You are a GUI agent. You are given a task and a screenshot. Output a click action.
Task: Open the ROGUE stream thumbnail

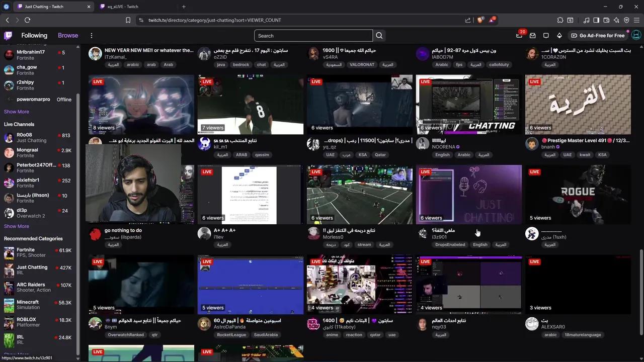[578, 195]
